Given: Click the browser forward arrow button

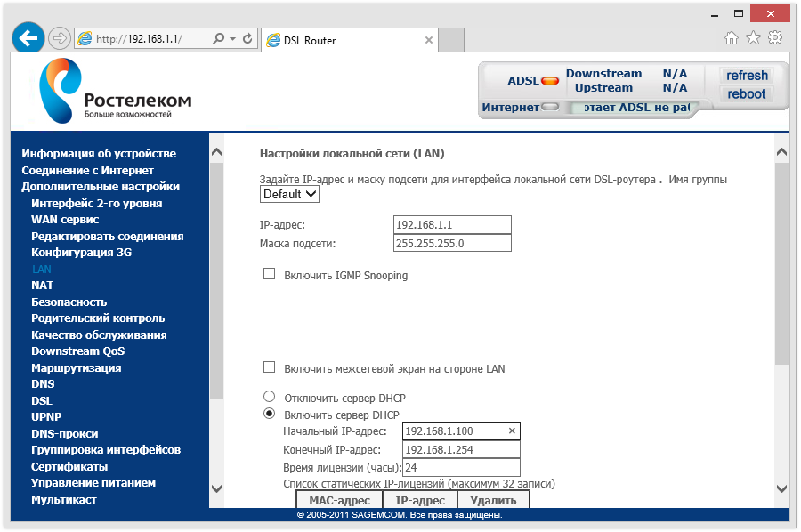Looking at the screenshot, I should coord(60,38).
